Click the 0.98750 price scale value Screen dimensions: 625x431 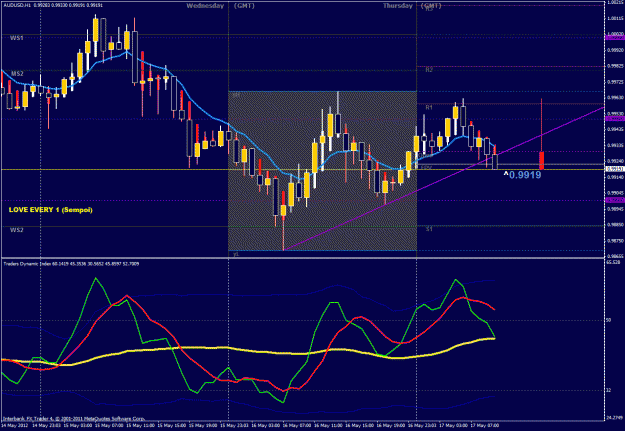(615, 240)
